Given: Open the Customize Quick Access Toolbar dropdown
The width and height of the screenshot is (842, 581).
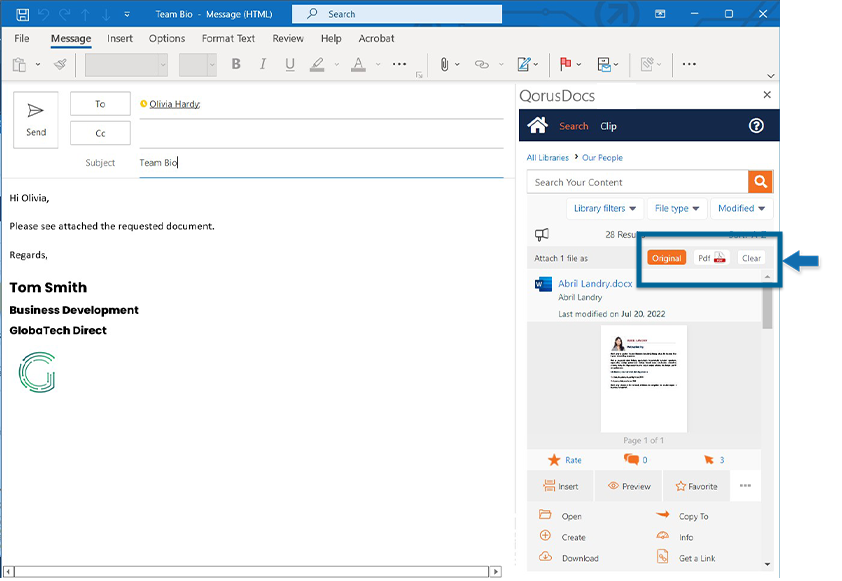Looking at the screenshot, I should [127, 14].
